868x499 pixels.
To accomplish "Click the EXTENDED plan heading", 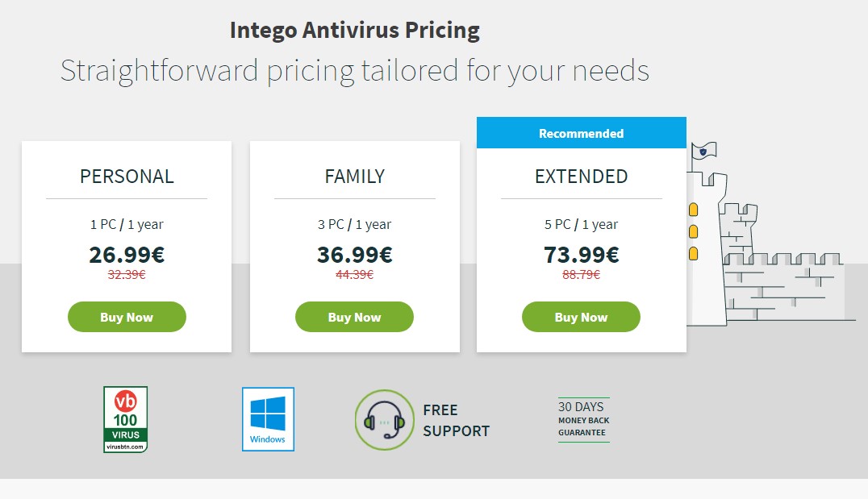I will point(581,177).
